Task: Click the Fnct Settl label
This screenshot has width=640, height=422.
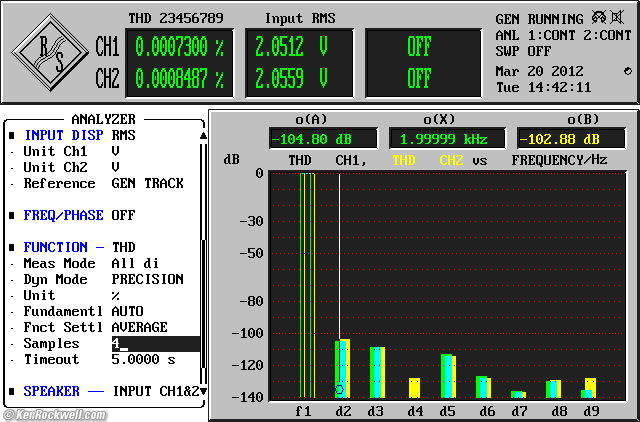Action: pos(63,327)
